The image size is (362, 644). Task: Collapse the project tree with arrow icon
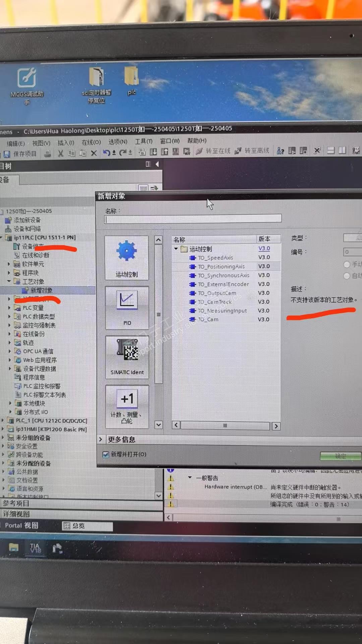point(157,164)
